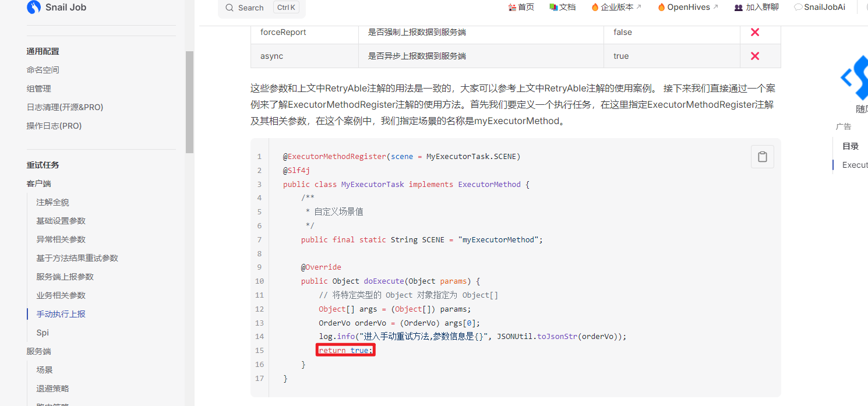Image resolution: width=868 pixels, height=406 pixels.
Task: Open 命名空间 in the sidebar
Action: (x=43, y=70)
